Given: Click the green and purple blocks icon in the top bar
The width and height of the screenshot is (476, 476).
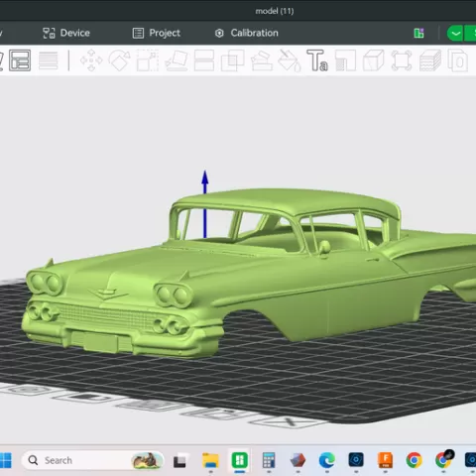Looking at the screenshot, I should point(418,33).
